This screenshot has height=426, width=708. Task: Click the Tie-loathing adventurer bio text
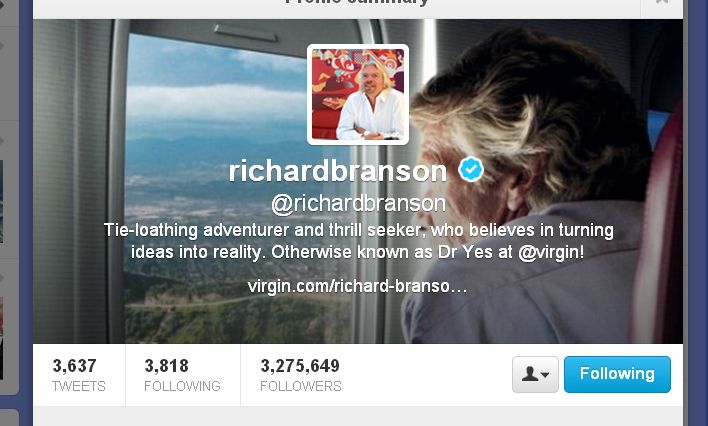[358, 241]
